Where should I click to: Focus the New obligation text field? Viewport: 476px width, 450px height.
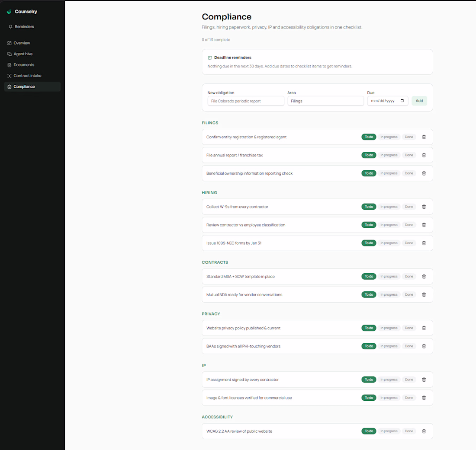pos(246,101)
